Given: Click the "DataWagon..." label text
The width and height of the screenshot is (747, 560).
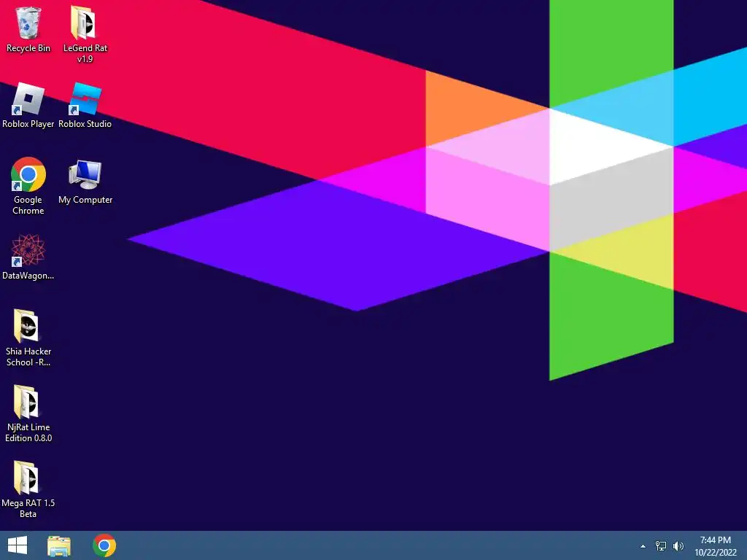Looking at the screenshot, I should tap(28, 275).
